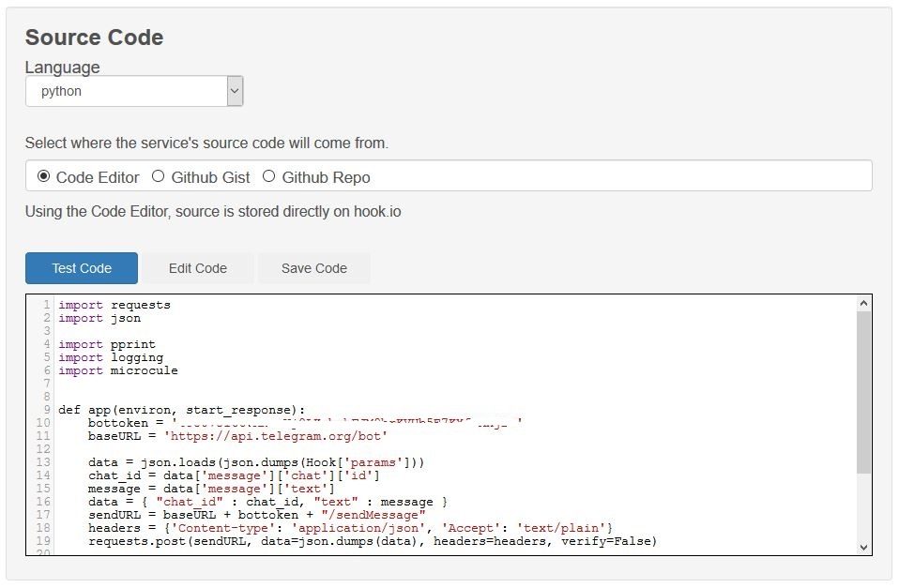899x588 pixels.
Task: Click line 1 with import requests
Action: pyautogui.click(x=114, y=305)
